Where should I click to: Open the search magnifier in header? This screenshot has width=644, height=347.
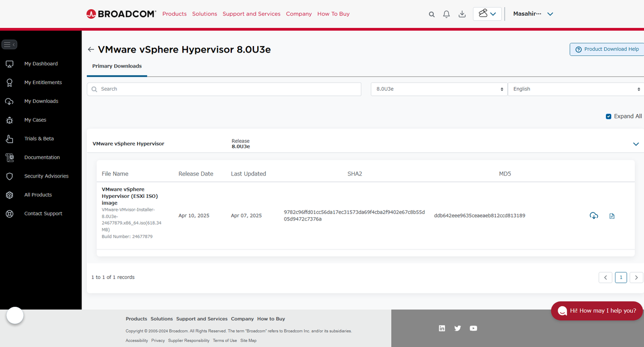pos(431,14)
